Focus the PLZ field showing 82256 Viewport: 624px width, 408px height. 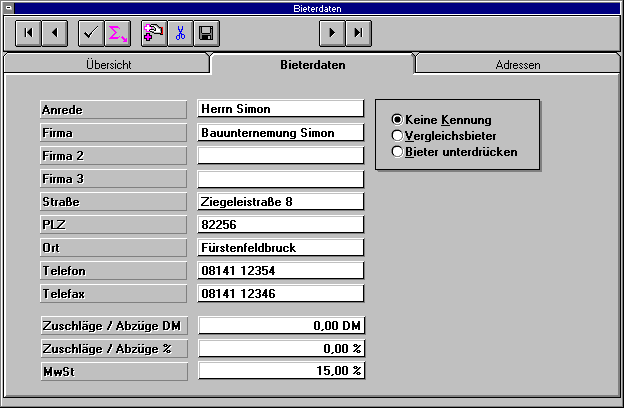(x=280, y=224)
